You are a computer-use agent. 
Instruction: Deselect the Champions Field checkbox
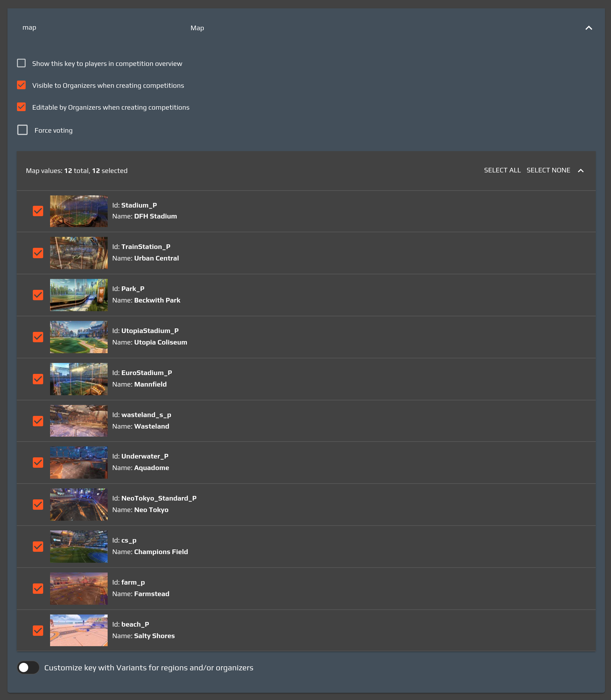point(38,546)
